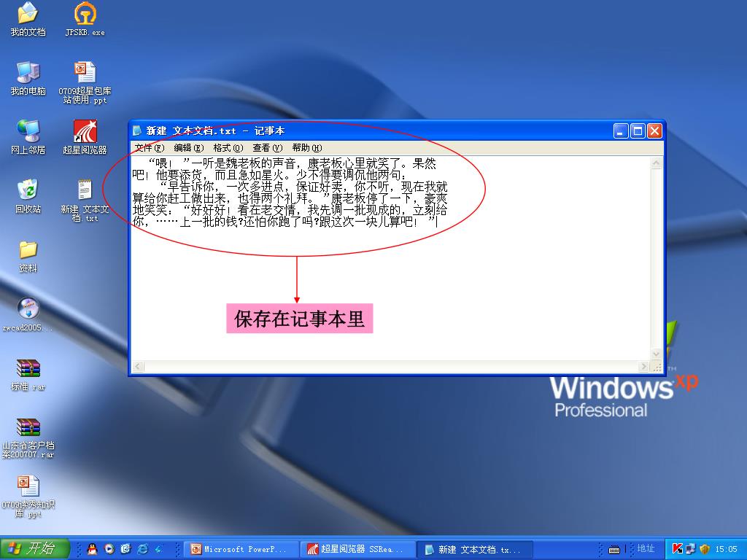Viewport: 747px width, 560px height.
Task: Open the 编辑(E) menu in Notepad
Action: (x=189, y=148)
